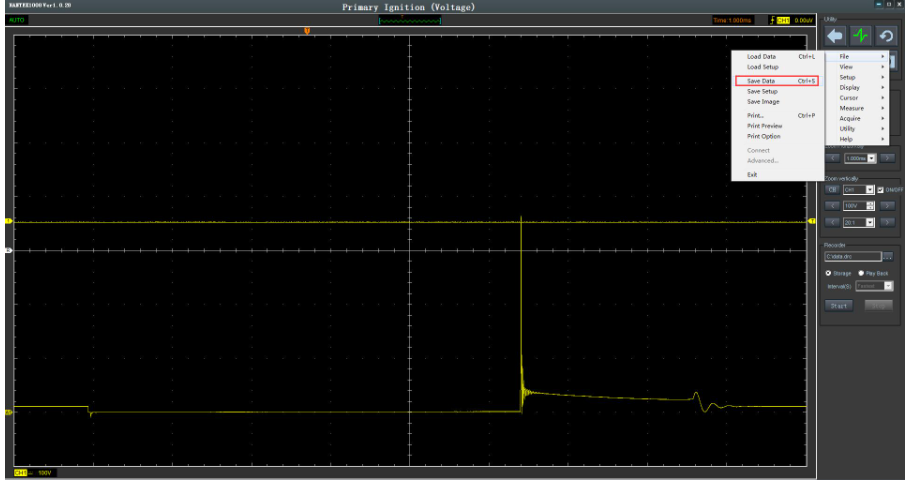Click the orange trigger position marker above graph
This screenshot has height=483, width=909.
pos(307,31)
